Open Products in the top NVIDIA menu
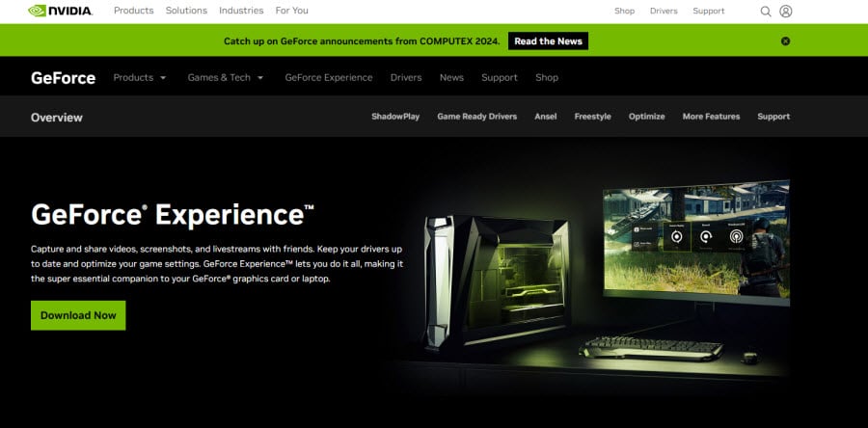The width and height of the screenshot is (868, 428). click(x=133, y=11)
